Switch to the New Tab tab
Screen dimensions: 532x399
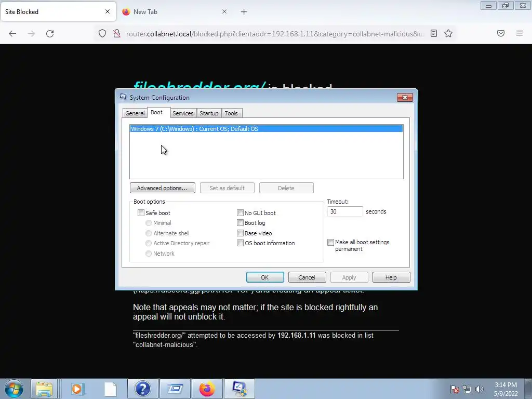(175, 12)
